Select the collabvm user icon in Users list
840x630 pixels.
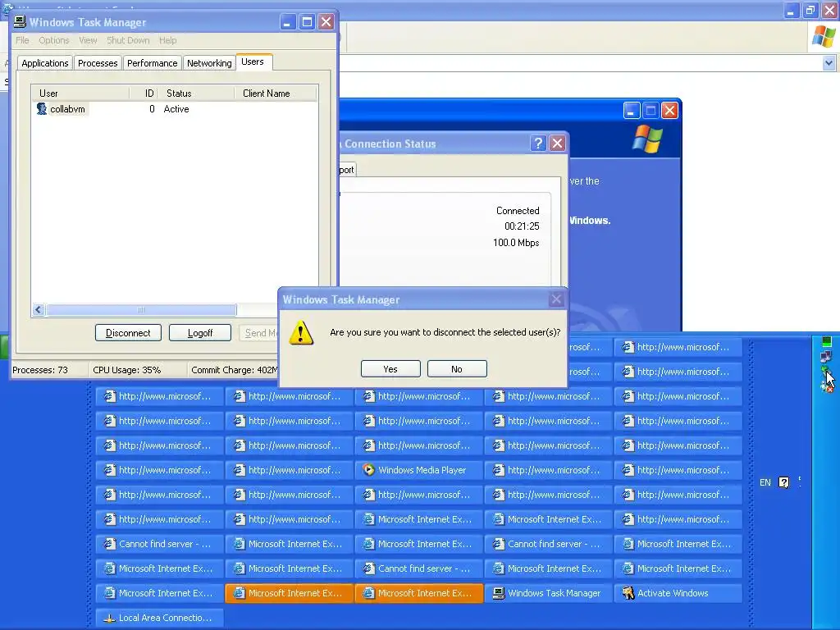click(42, 109)
